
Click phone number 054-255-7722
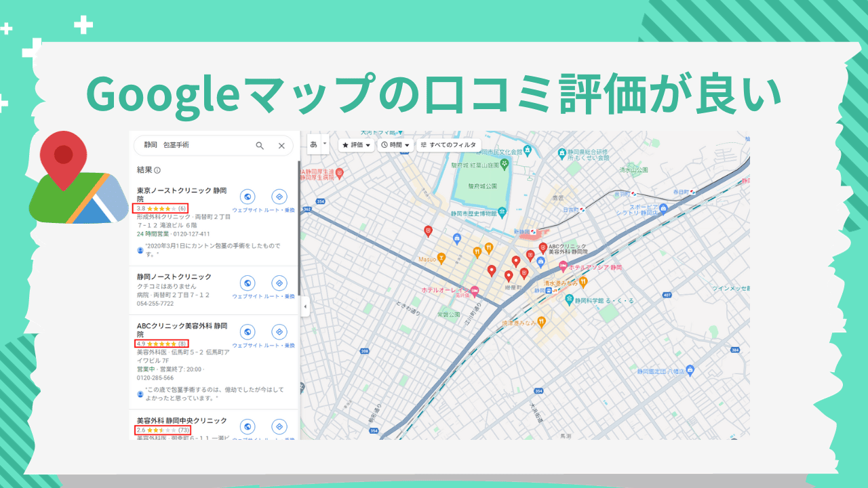[x=155, y=304]
